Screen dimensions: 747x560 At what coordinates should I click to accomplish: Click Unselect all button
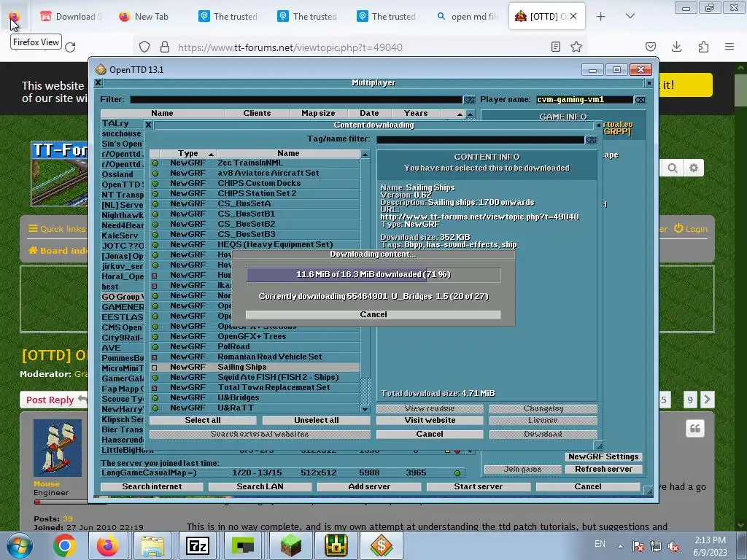(317, 421)
